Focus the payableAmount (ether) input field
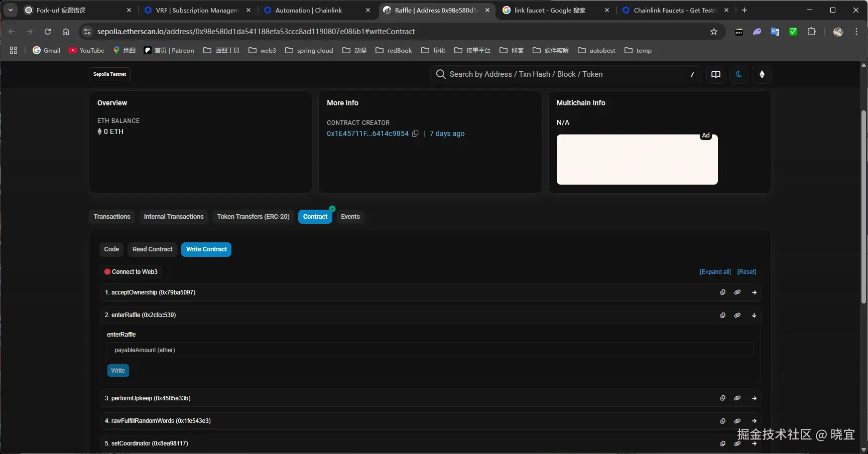868x454 pixels. [x=430, y=350]
